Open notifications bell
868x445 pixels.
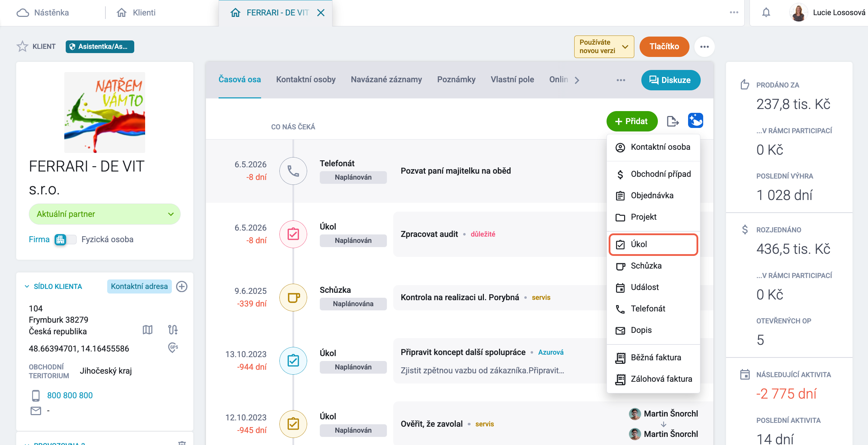click(766, 13)
